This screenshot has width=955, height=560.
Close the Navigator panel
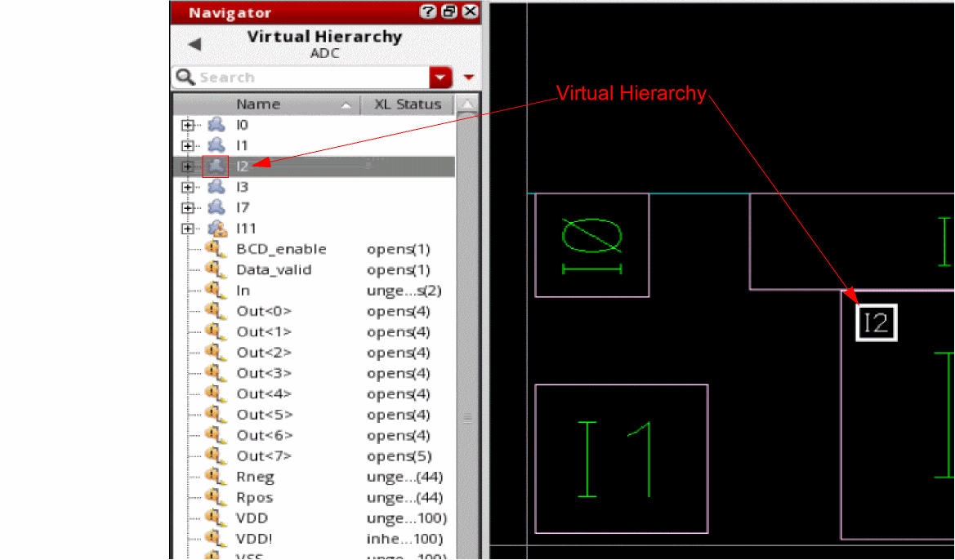click(470, 11)
